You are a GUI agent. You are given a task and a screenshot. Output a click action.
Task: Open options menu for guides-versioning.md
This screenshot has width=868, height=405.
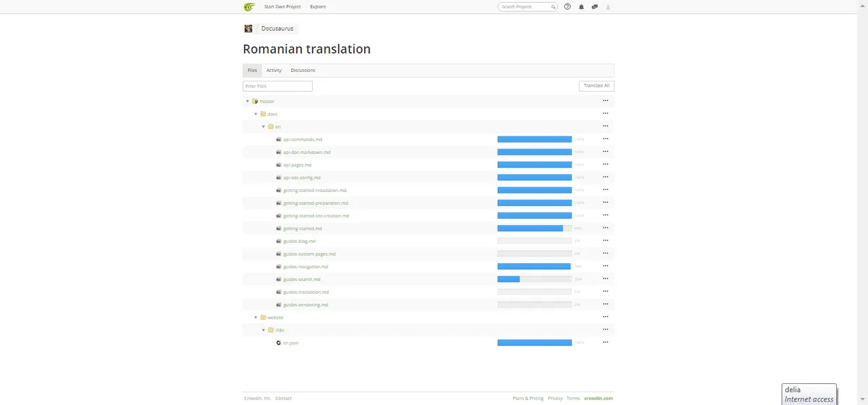pos(606,304)
